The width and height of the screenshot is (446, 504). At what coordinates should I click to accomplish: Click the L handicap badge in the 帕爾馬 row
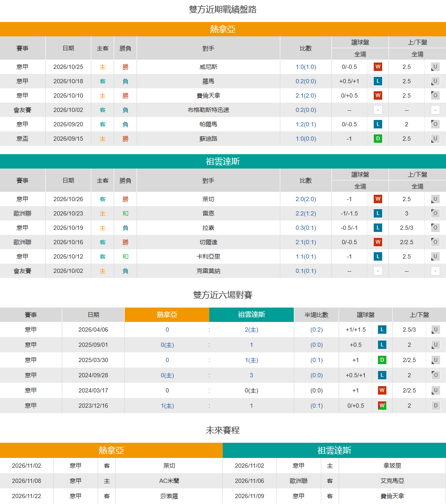click(378, 124)
